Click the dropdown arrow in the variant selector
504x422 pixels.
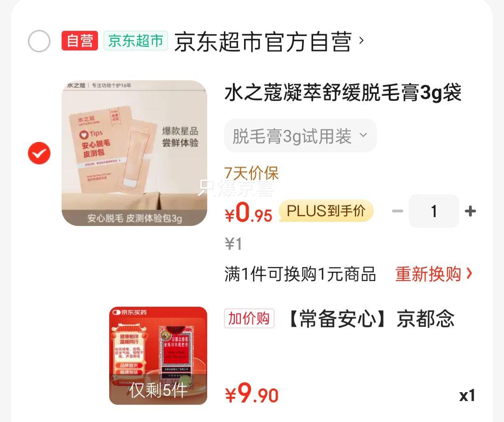[x=363, y=135]
